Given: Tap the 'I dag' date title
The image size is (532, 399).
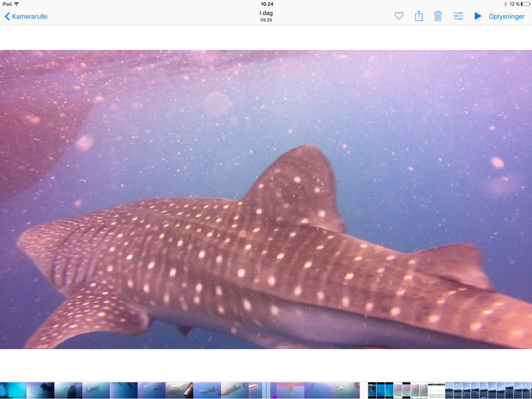Looking at the screenshot, I should 266,14.
